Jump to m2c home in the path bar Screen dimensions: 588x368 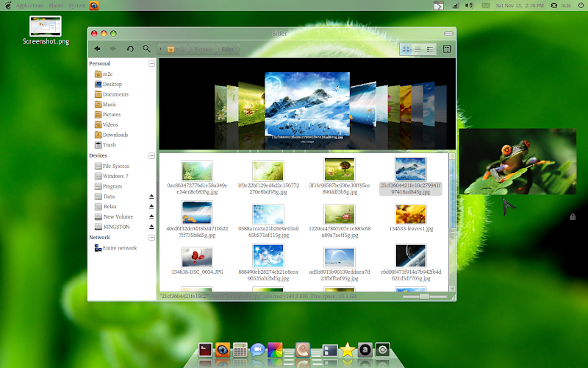(x=176, y=49)
